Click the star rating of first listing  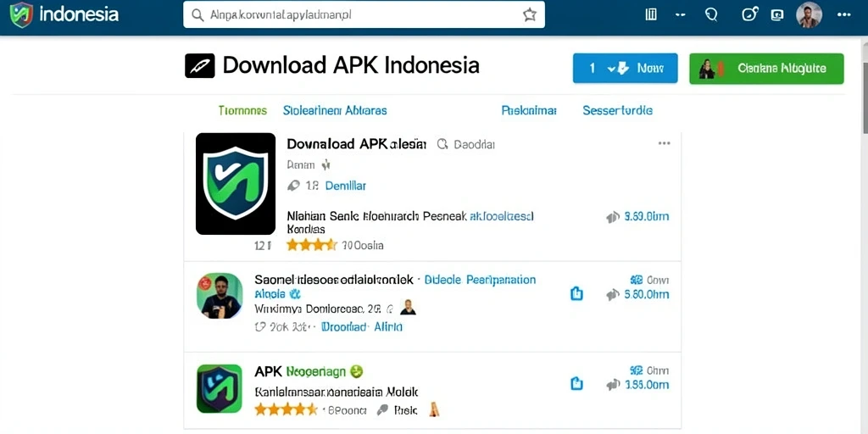point(311,245)
